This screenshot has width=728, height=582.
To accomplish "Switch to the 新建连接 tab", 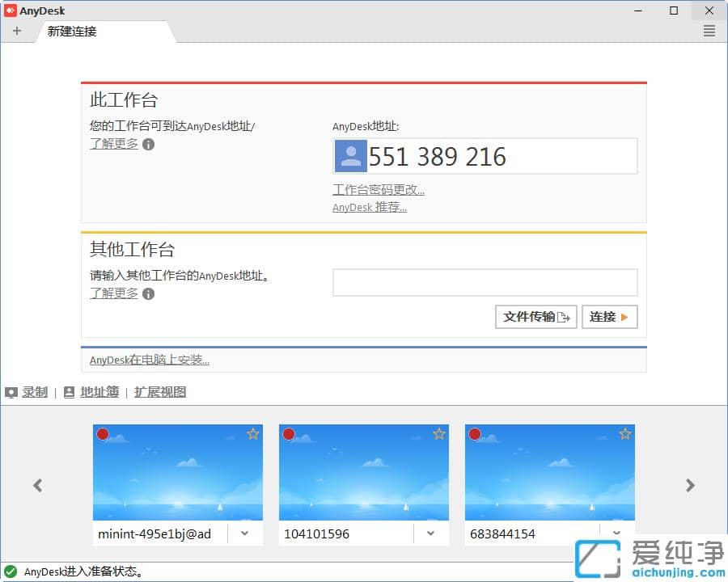I will tap(70, 31).
